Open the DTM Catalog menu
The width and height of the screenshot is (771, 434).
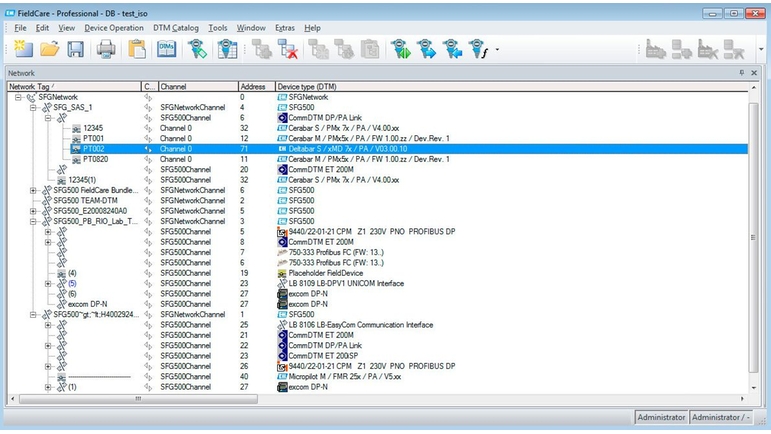(175, 28)
